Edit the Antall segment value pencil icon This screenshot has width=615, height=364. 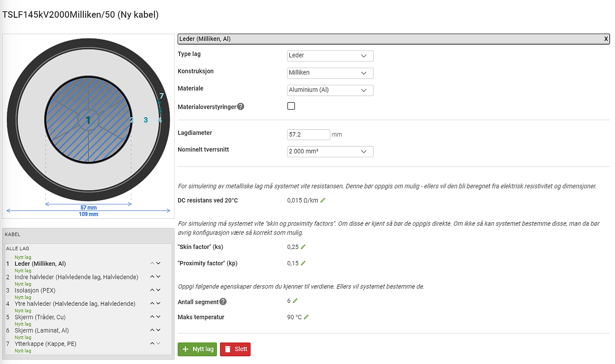coord(295,301)
